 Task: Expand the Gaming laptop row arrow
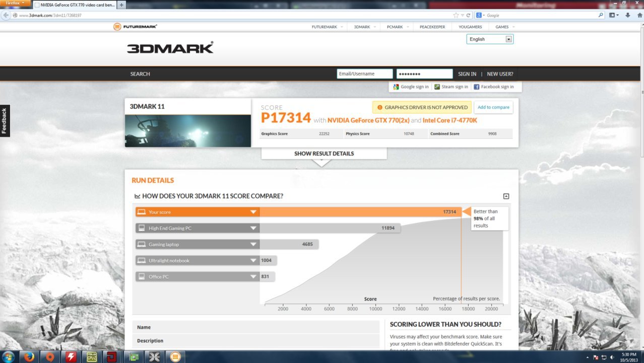coord(253,244)
